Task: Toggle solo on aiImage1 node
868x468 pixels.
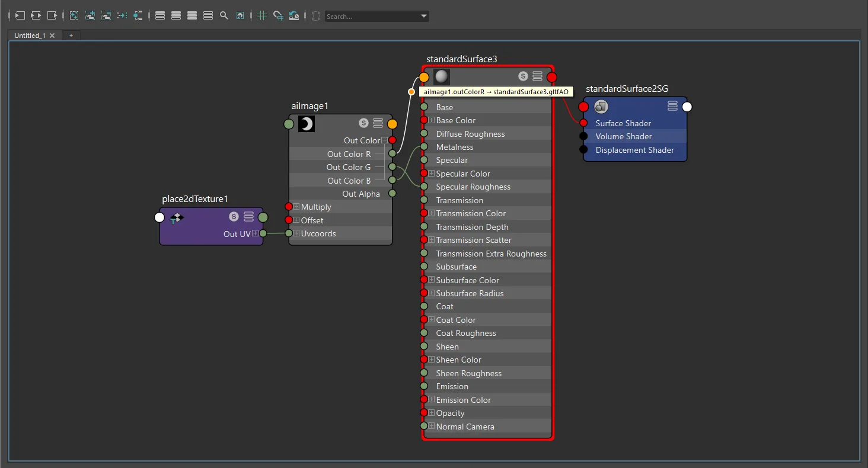Action: coord(364,123)
